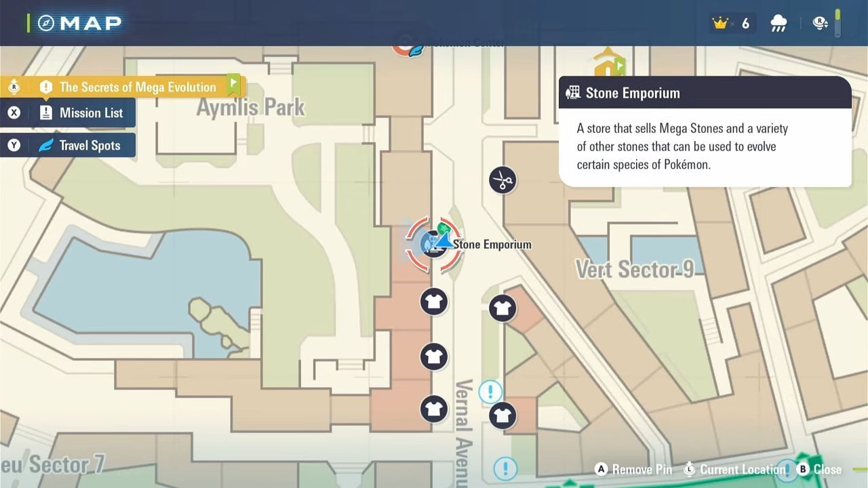This screenshot has height=488, width=868.
Task: Select the exclamation marker beside Vernal Avenue label
Action: tap(490, 391)
